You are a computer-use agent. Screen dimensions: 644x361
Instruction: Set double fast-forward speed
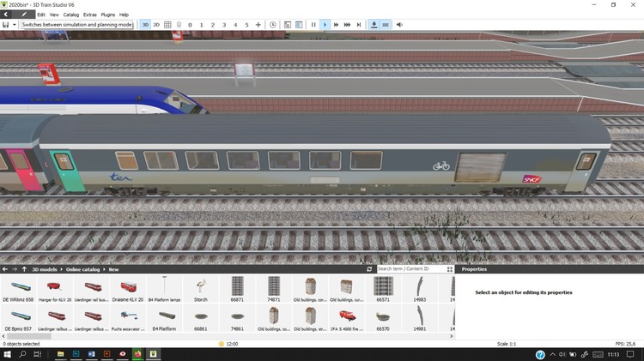336,25
